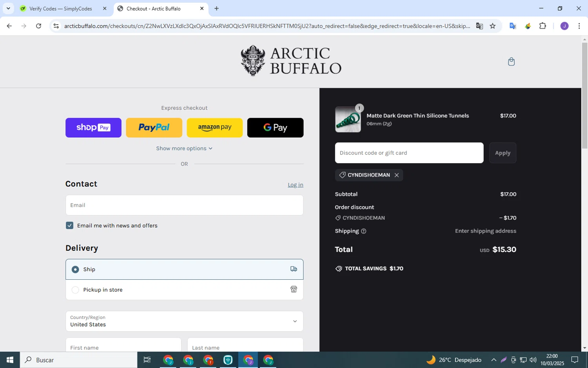Reload the current page

point(38,26)
